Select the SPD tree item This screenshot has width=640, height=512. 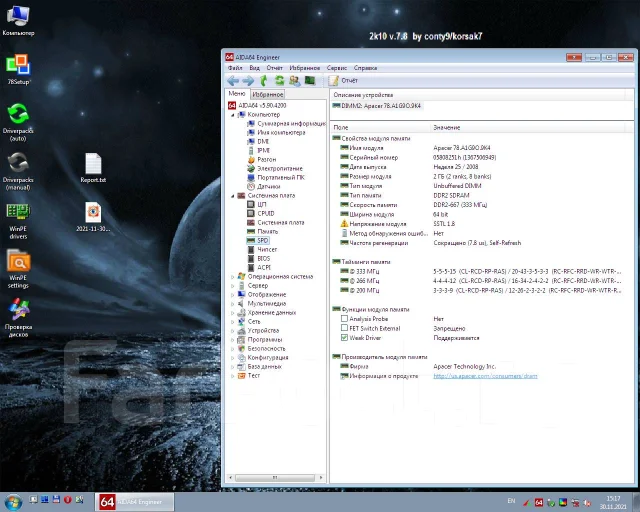[x=258, y=240]
